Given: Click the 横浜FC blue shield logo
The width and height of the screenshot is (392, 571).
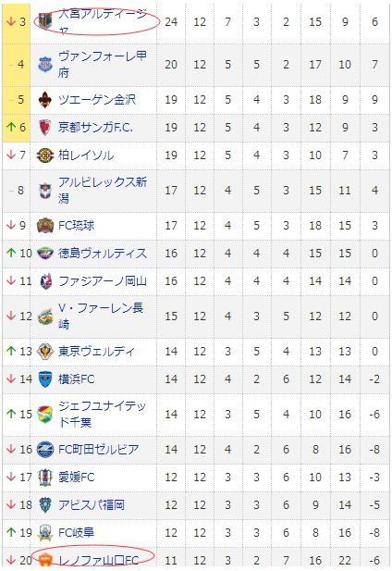Looking at the screenshot, I should coord(45,379).
